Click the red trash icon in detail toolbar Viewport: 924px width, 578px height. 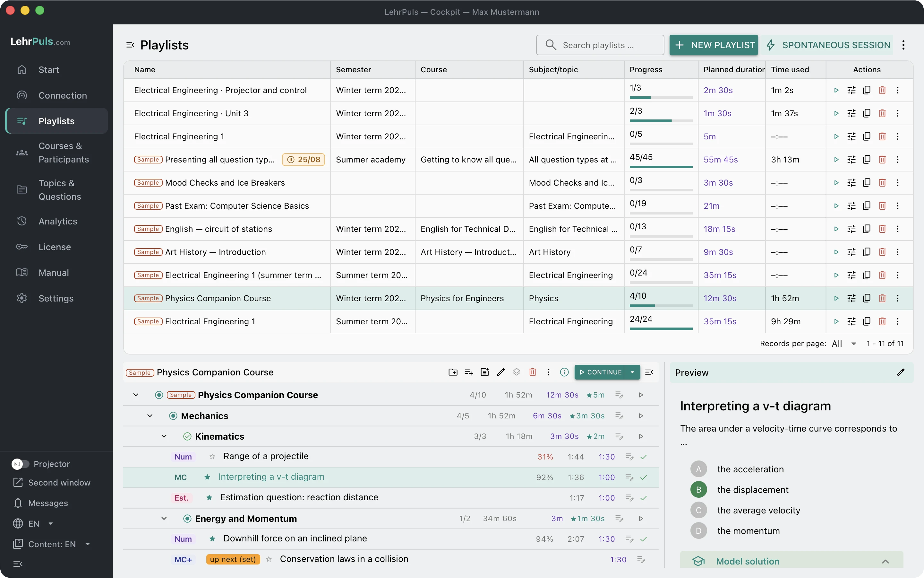point(533,372)
